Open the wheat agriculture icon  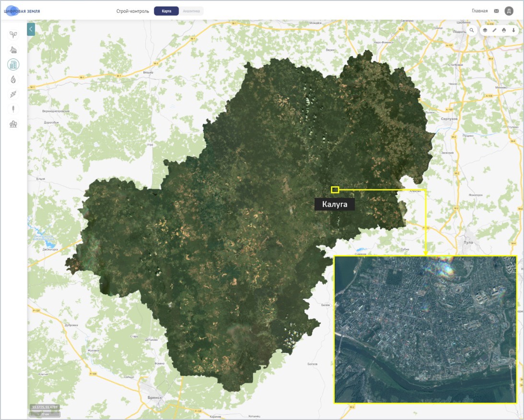pos(13,109)
